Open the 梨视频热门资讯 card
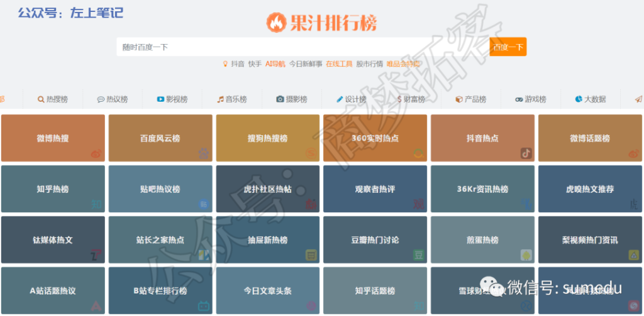 click(x=590, y=239)
